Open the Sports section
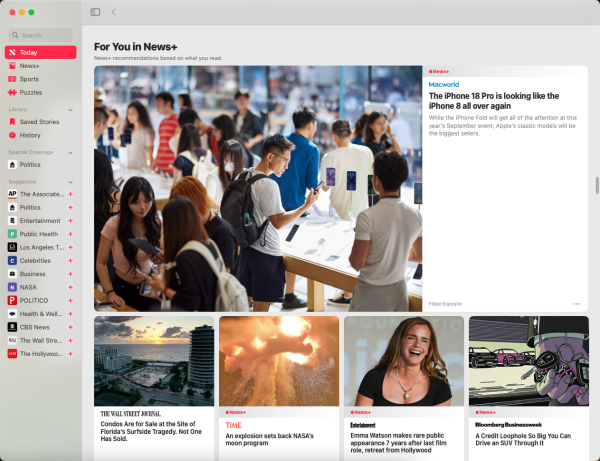The width and height of the screenshot is (600, 461). [x=41, y=79]
